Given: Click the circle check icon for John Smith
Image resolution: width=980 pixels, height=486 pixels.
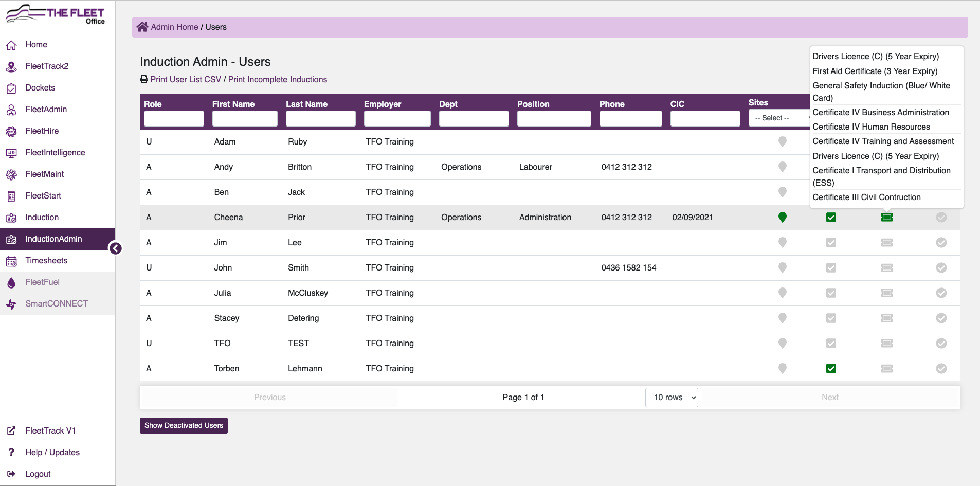Looking at the screenshot, I should [941, 267].
